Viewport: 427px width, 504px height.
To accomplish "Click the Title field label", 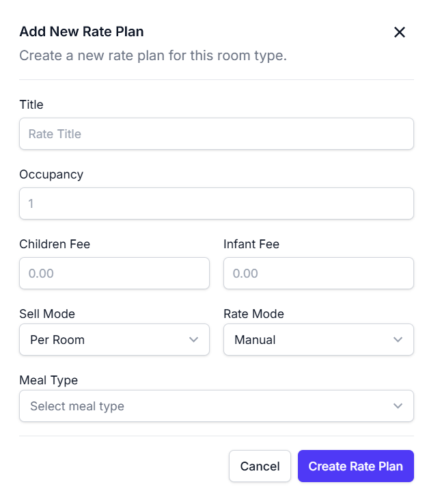I will point(31,105).
